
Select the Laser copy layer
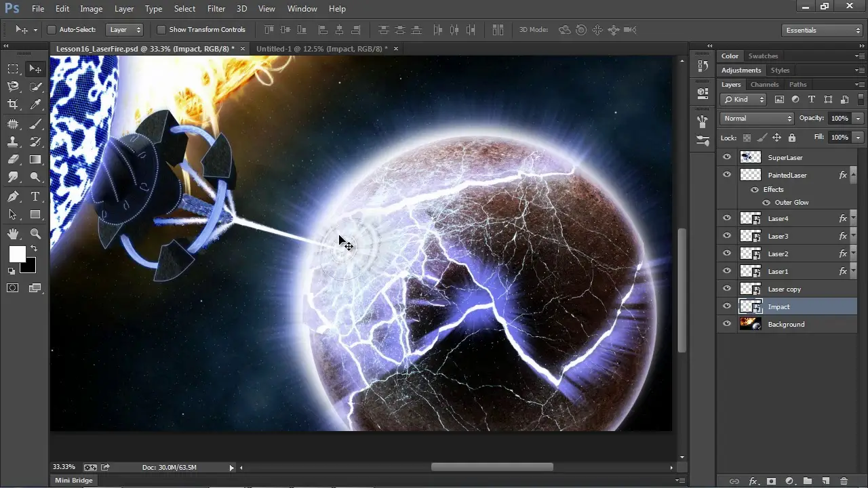point(785,289)
